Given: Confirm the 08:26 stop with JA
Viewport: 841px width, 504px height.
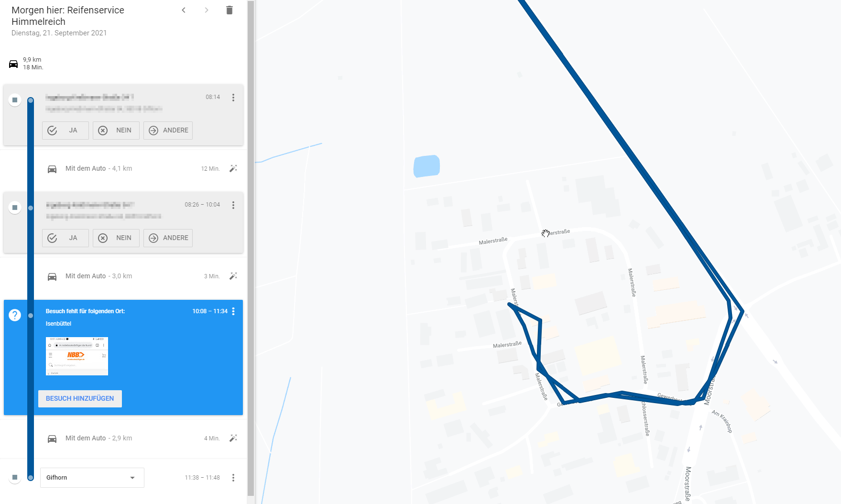Looking at the screenshot, I should coord(66,238).
